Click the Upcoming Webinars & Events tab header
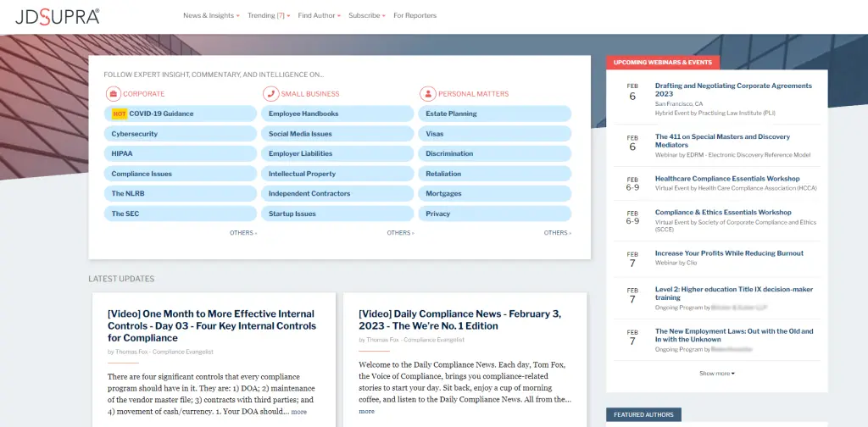Screen dimensions: 868x427 point(663,63)
